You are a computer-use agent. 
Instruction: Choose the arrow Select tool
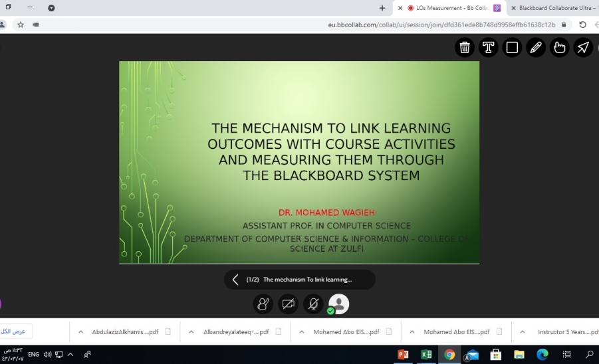[583, 47]
